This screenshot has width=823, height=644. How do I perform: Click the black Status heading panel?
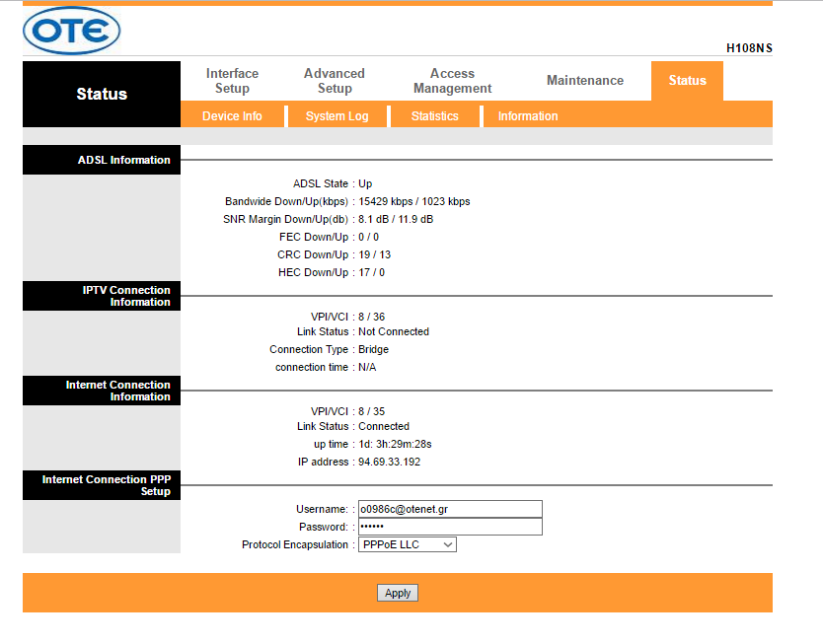[x=102, y=95]
